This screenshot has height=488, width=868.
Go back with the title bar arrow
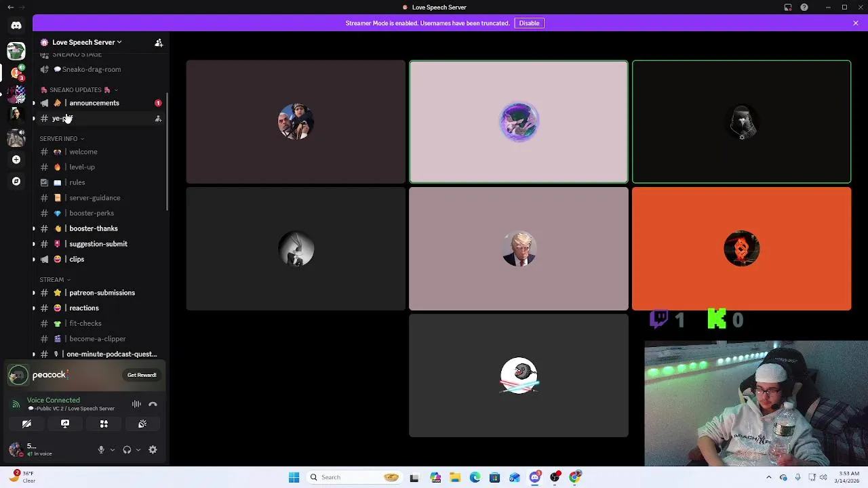[10, 7]
